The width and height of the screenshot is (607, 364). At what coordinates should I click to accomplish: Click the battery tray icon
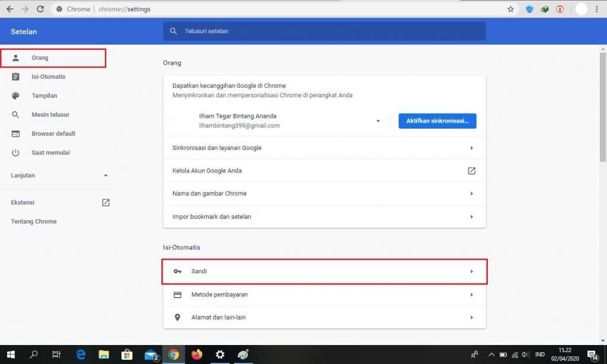coord(503,355)
